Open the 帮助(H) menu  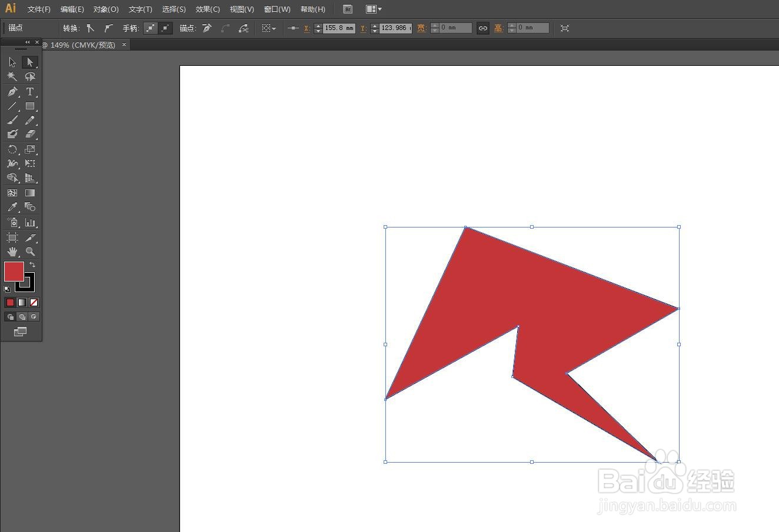(313, 9)
